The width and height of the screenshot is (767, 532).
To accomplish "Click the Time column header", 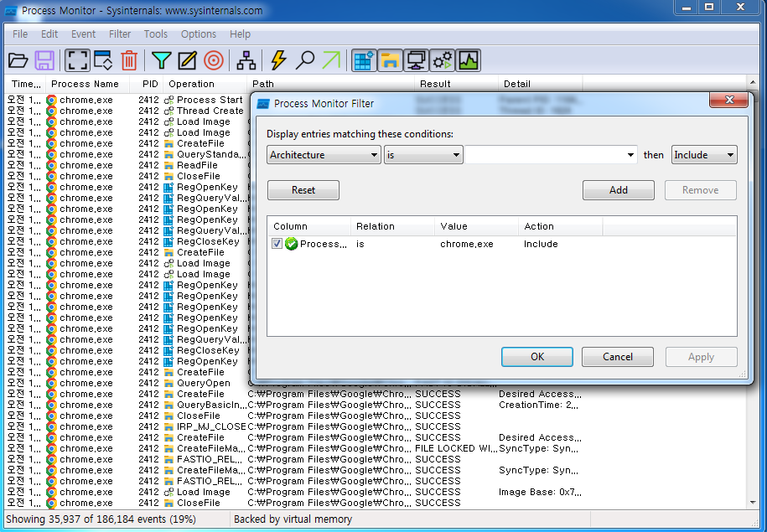I will (25, 84).
